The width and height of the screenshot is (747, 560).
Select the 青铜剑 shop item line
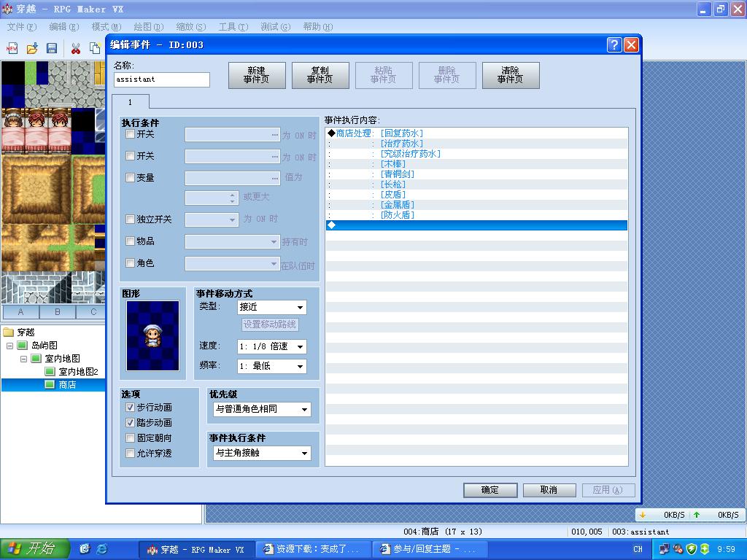click(476, 174)
